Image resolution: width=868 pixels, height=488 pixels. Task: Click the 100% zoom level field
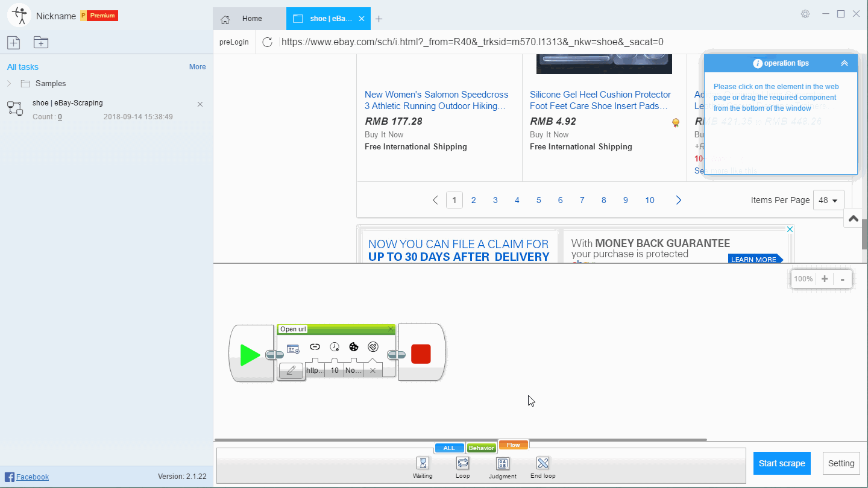click(804, 279)
